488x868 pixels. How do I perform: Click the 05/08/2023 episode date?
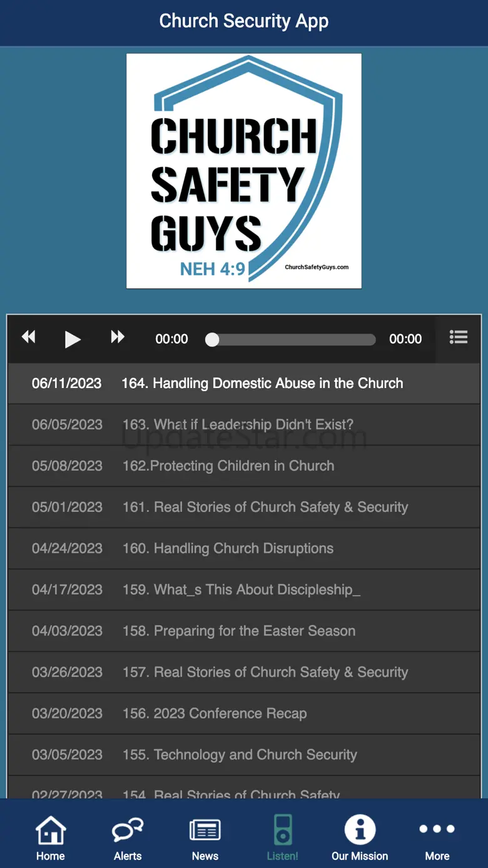pos(67,466)
